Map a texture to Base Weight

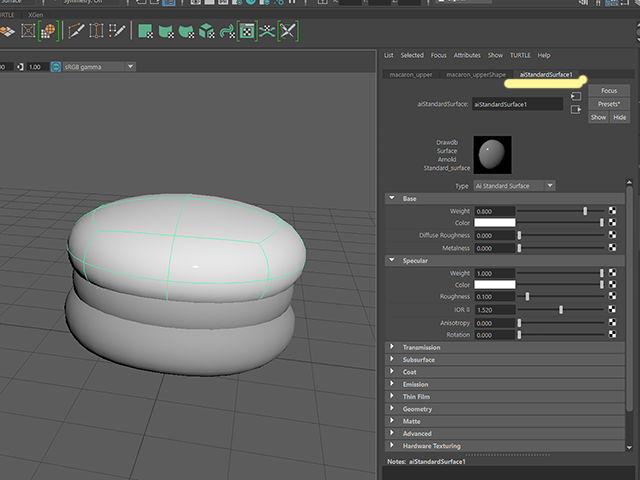tap(612, 211)
